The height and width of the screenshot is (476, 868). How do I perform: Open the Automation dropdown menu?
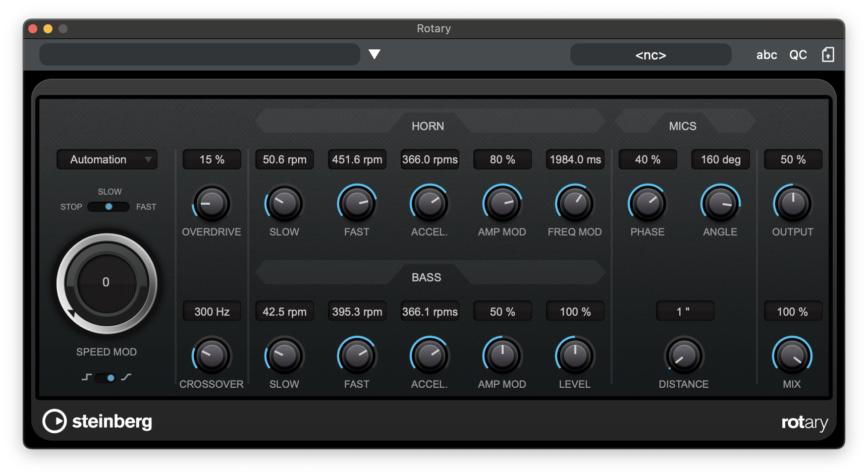click(x=107, y=159)
